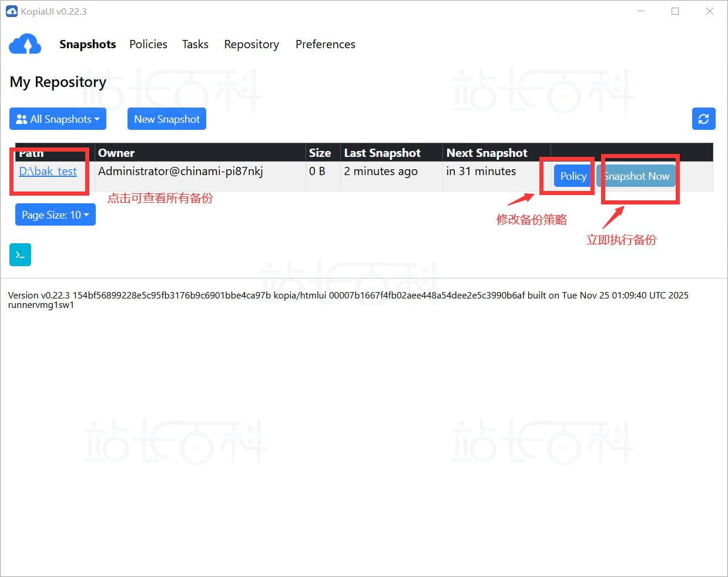Expand the All Snapshots dropdown
Viewport: 728px width, 577px height.
tap(58, 119)
